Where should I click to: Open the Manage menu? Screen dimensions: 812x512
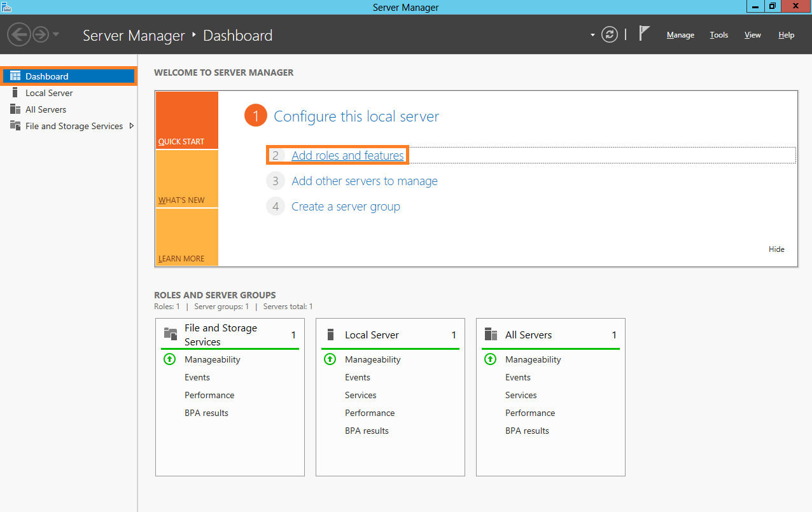click(680, 35)
